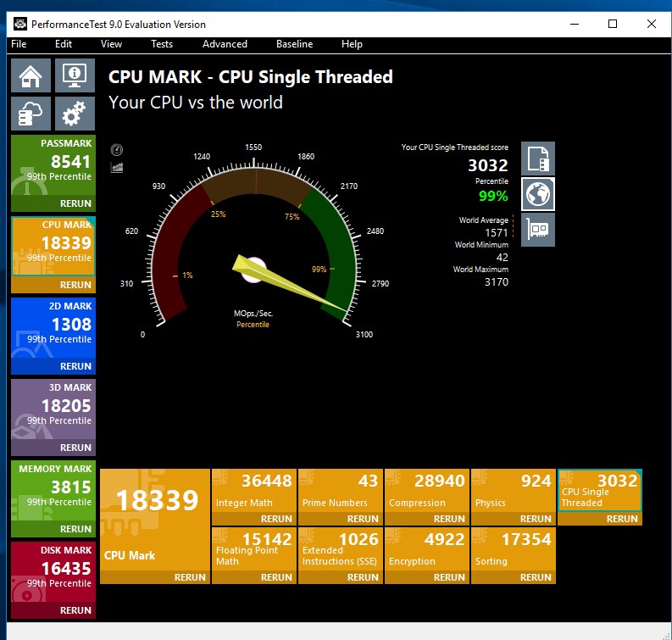The image size is (672, 640).
Task: Select the large CPU Mark 18339 tile
Action: (x=155, y=520)
